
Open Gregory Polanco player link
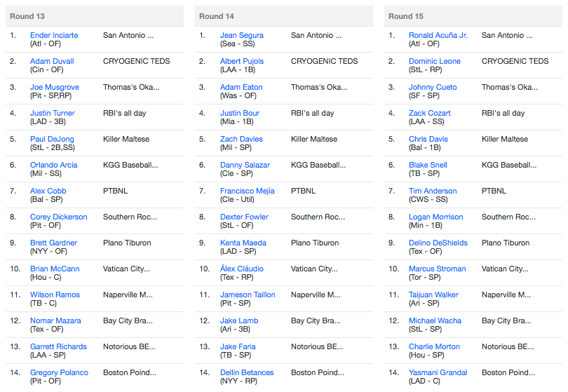(59, 373)
